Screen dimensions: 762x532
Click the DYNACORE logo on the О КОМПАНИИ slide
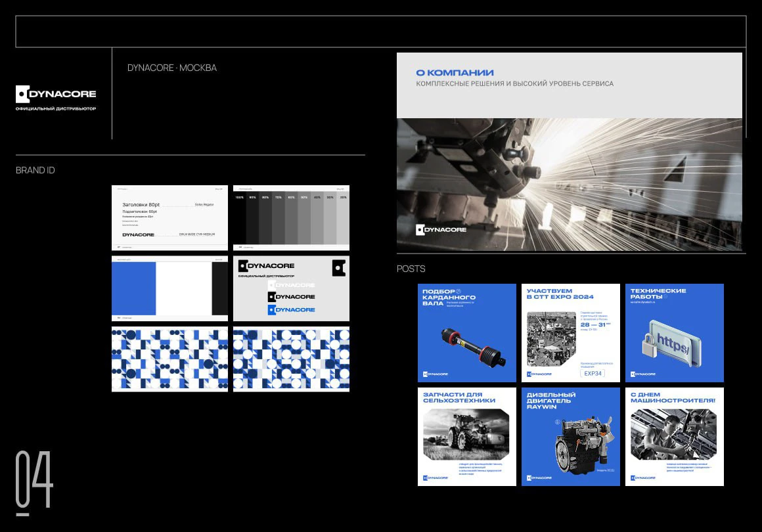pyautogui.click(x=441, y=229)
